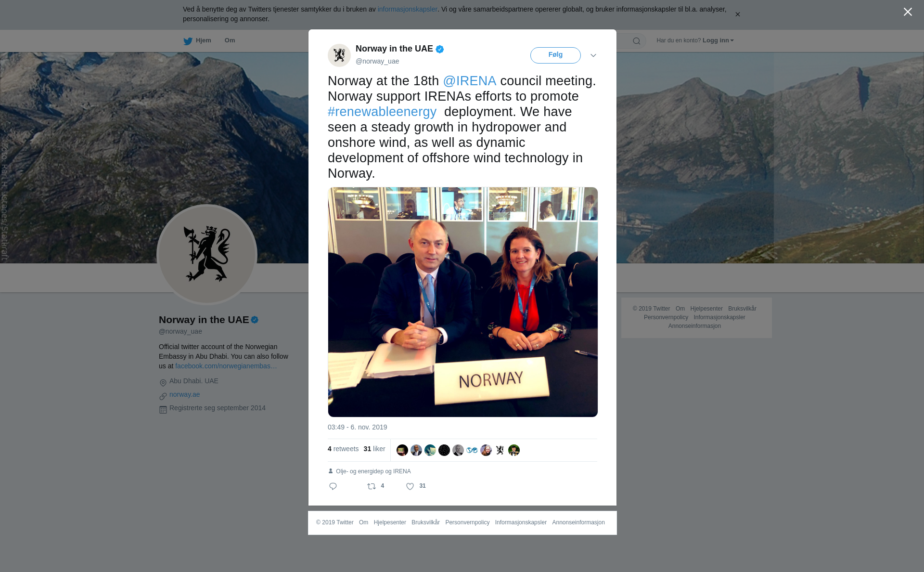The width and height of the screenshot is (924, 572).
Task: Click the Norwegian lion avatar among likers
Action: (500, 450)
